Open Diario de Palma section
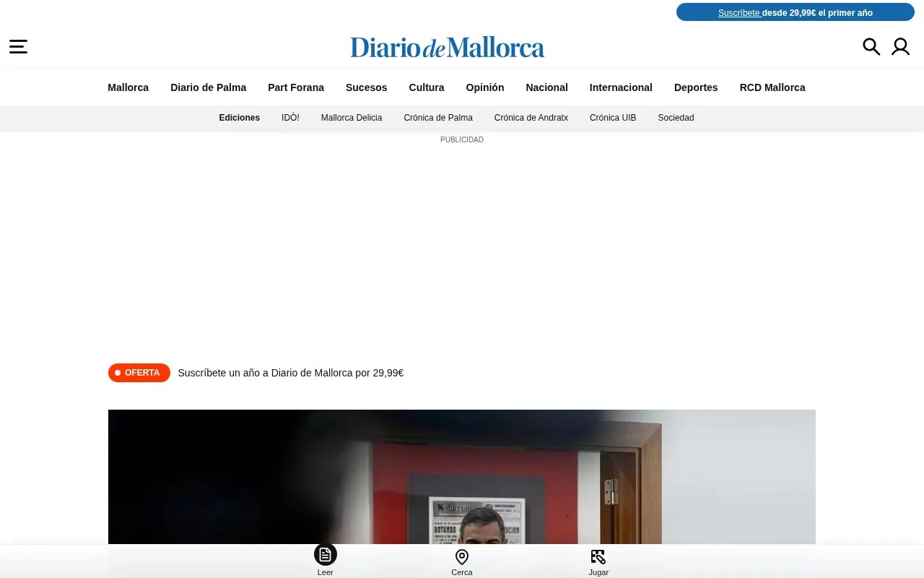This screenshot has height=578, width=924. [x=209, y=87]
